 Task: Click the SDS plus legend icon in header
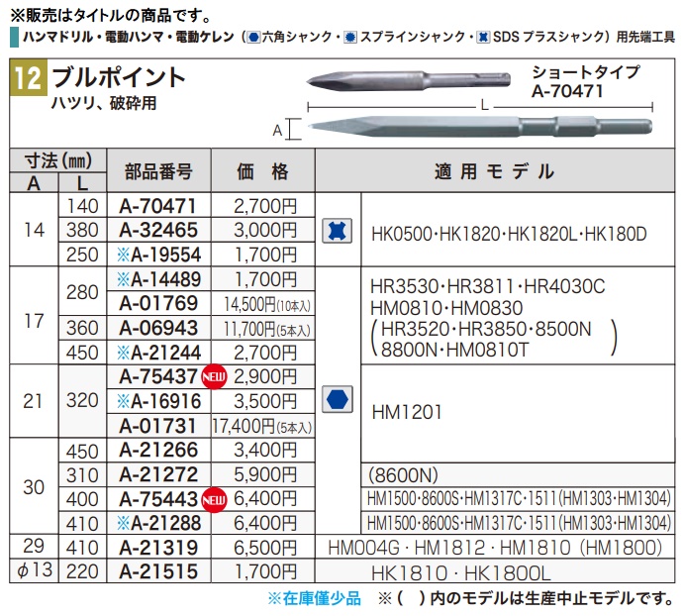coord(483,37)
